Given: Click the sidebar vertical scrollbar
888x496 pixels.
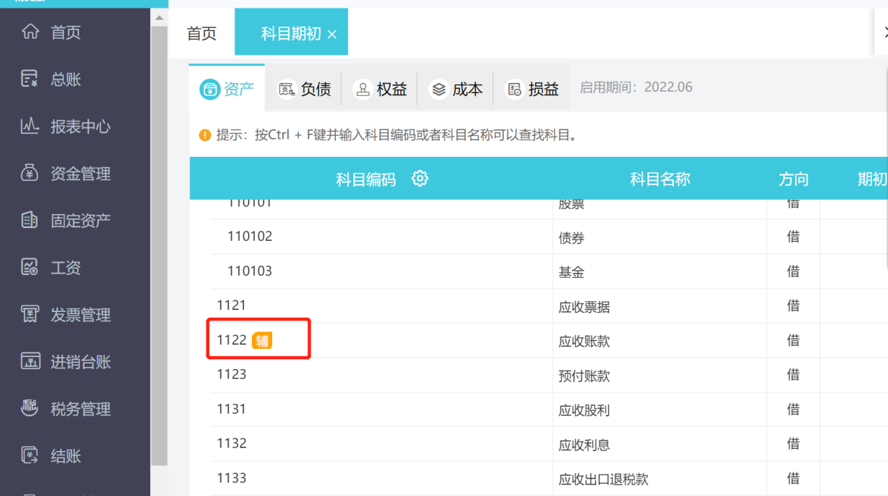Looking at the screenshot, I should tap(159, 240).
